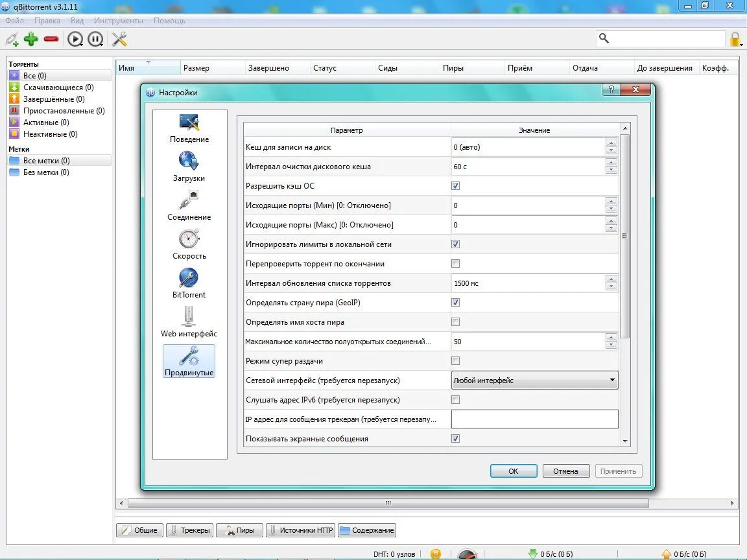Click the orange upload speed arrow icon
747x560 pixels.
667,554
